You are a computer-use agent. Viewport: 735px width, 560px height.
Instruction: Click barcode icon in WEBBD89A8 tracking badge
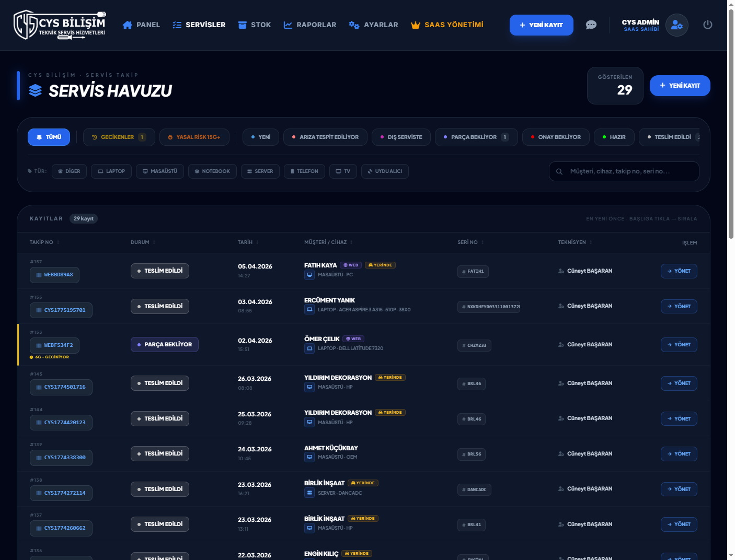(x=39, y=275)
